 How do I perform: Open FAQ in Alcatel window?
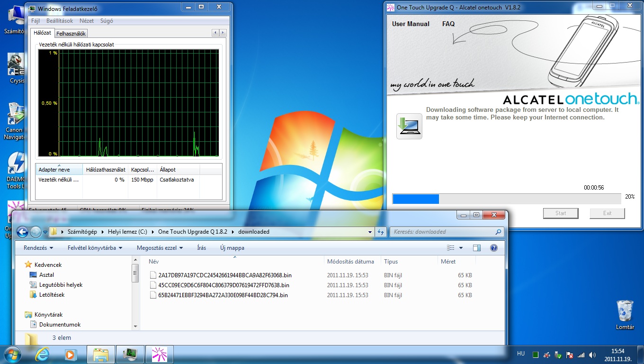[x=448, y=24]
